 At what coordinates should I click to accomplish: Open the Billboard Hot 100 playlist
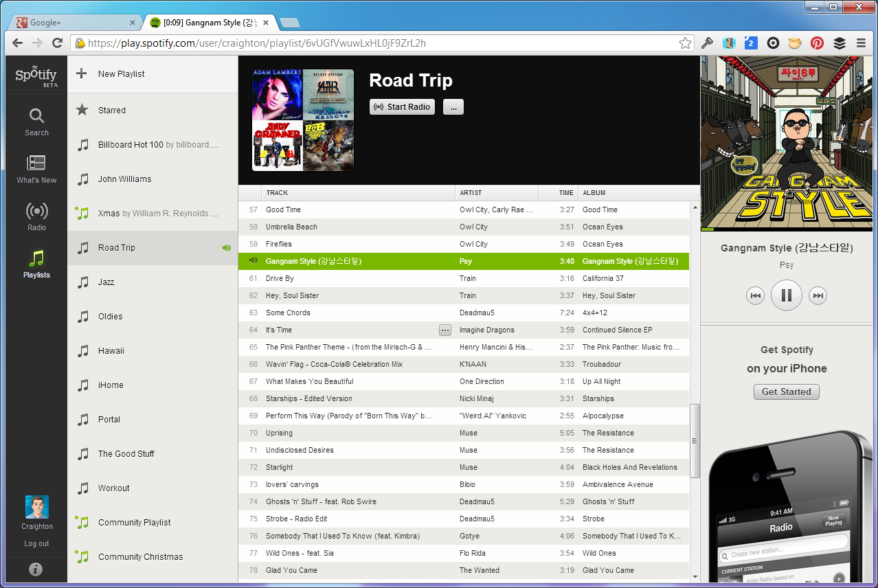(153, 144)
